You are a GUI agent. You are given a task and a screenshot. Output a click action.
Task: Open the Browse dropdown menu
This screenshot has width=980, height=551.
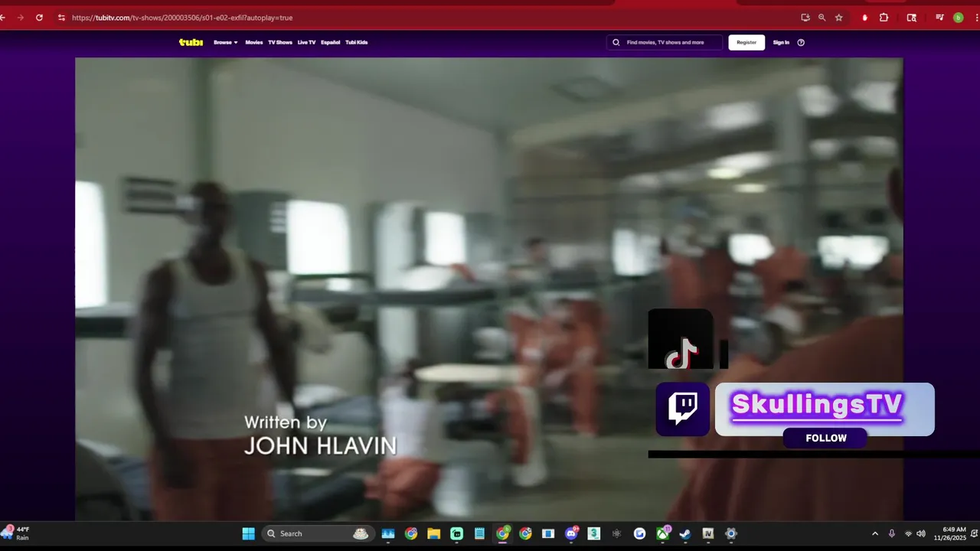pyautogui.click(x=226, y=42)
